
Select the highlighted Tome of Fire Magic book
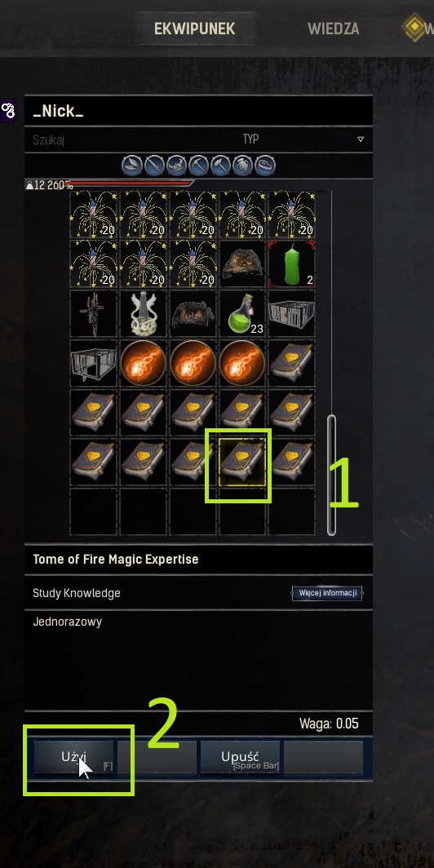click(x=242, y=463)
